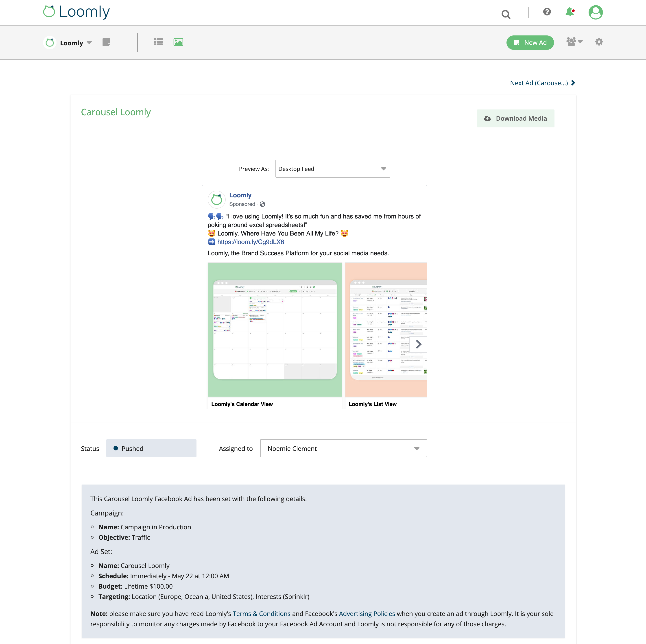Switch to media gallery view
Viewport: 646px width, 644px height.
178,42
